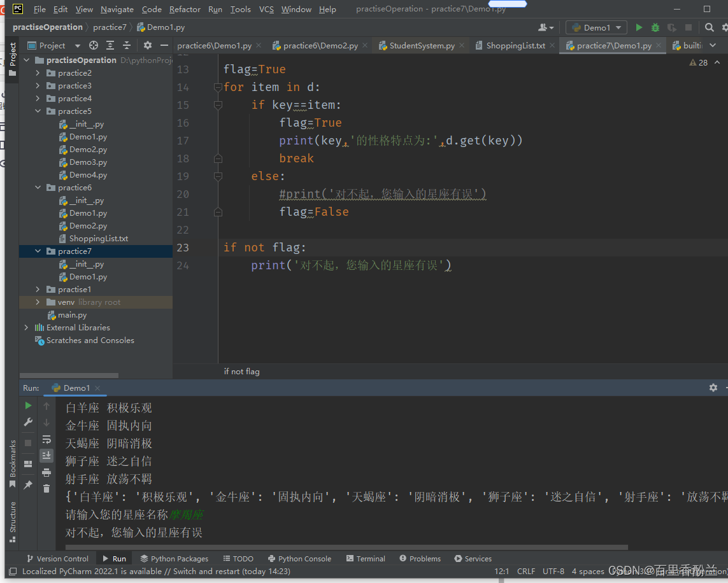
Task: Open Problems tool window
Action: [x=420, y=558]
